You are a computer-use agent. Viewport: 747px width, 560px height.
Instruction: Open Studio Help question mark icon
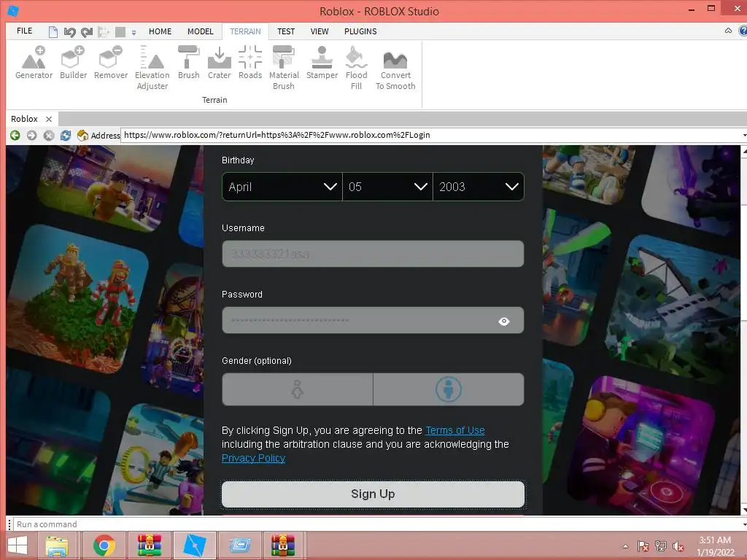[743, 31]
